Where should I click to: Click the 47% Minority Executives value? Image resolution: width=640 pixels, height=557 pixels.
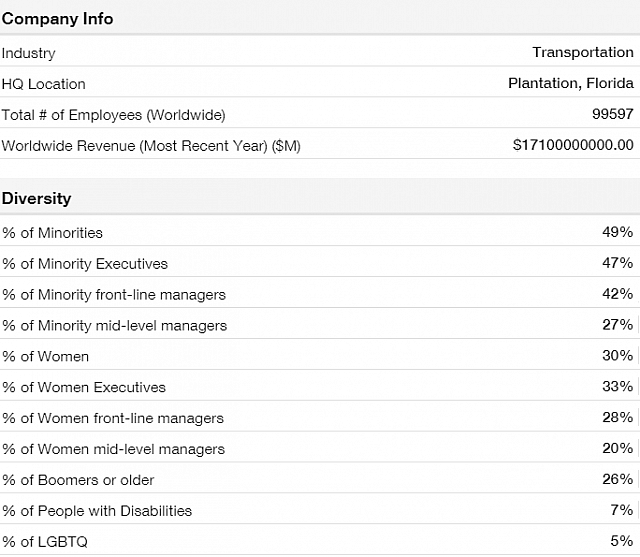pos(617,264)
